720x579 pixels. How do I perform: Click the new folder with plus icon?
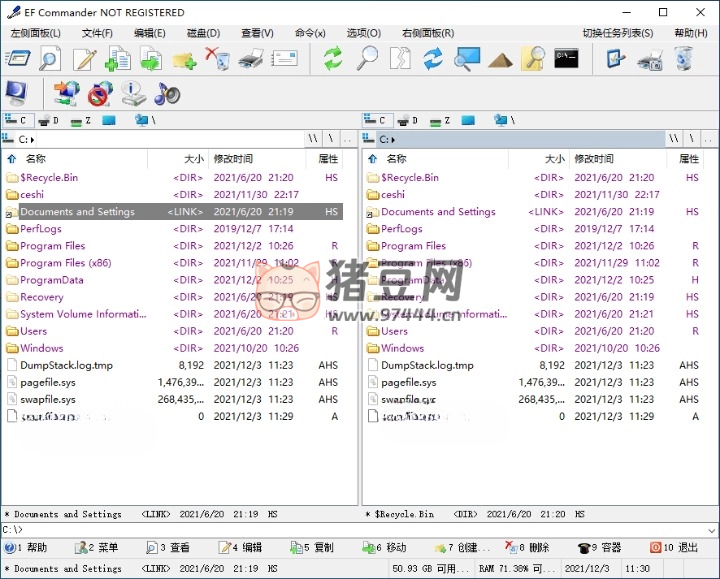pos(183,59)
